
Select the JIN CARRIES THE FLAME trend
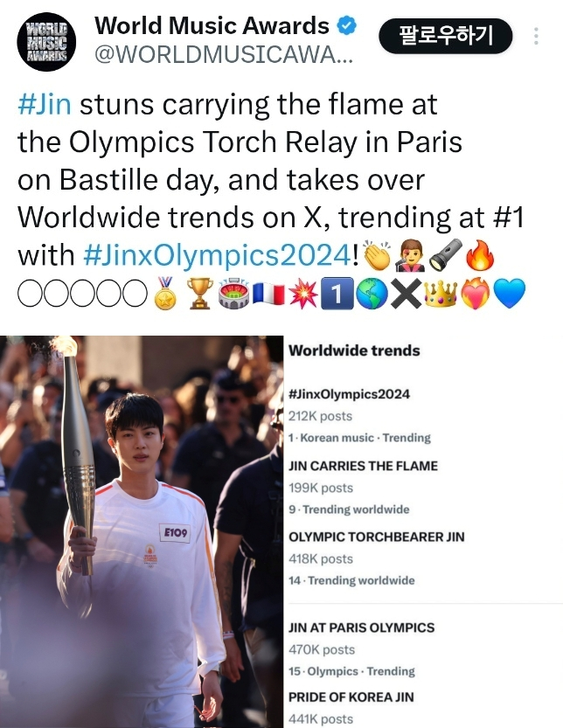pyautogui.click(x=363, y=488)
